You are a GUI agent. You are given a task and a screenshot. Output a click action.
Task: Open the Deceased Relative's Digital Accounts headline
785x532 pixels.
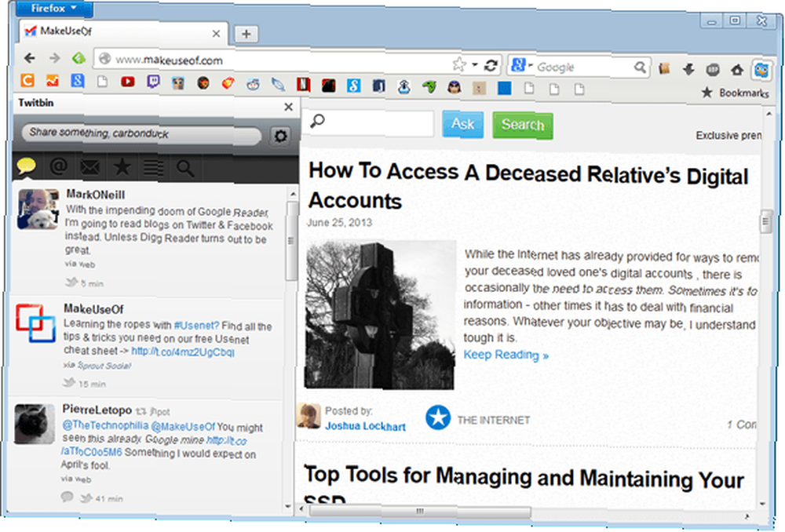coord(528,186)
